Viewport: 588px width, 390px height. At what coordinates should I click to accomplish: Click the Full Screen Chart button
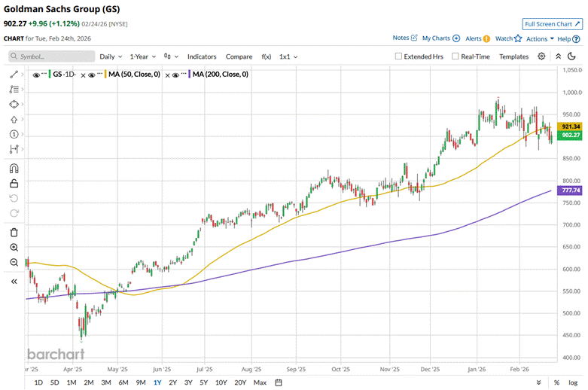click(552, 24)
